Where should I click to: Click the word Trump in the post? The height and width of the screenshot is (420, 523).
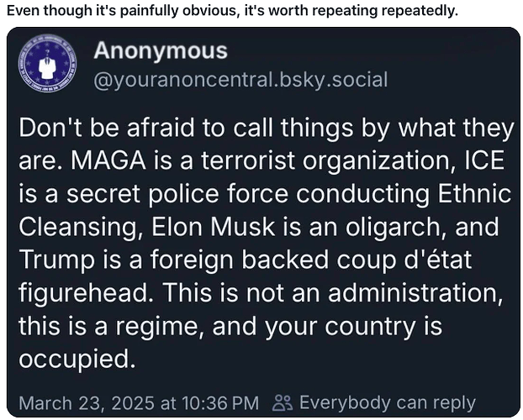(56, 260)
